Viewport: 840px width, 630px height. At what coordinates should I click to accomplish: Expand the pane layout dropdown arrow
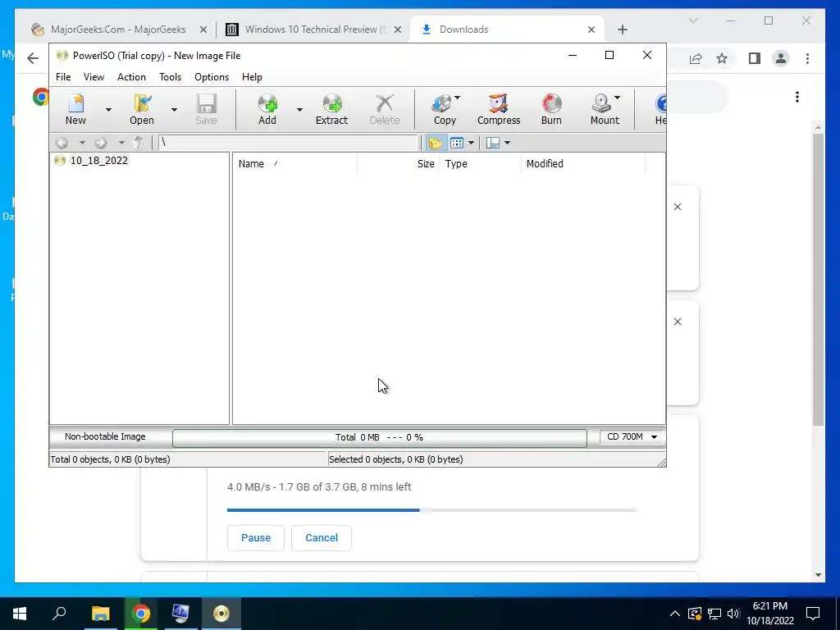(x=507, y=143)
